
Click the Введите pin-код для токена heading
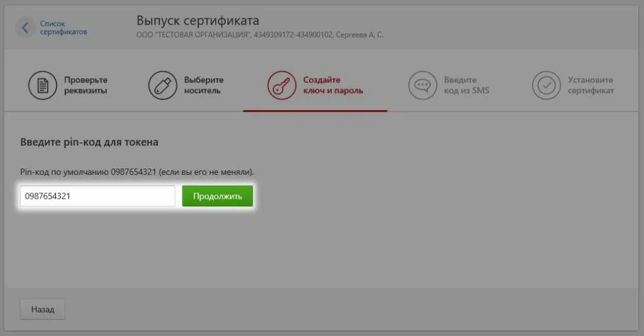coord(89,142)
